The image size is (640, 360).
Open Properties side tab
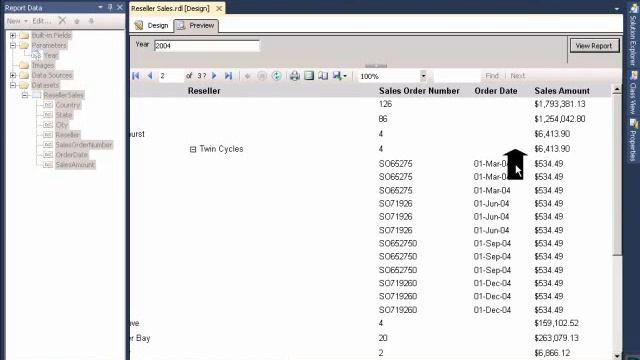point(633,140)
